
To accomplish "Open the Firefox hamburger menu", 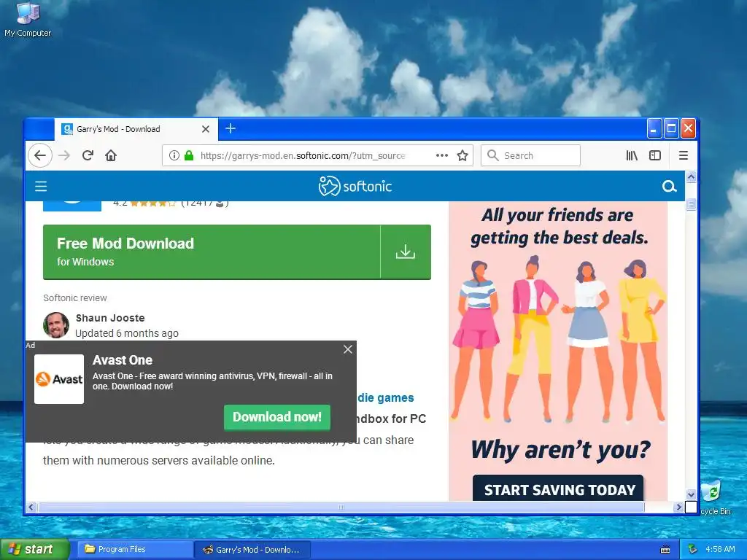I will [x=683, y=156].
